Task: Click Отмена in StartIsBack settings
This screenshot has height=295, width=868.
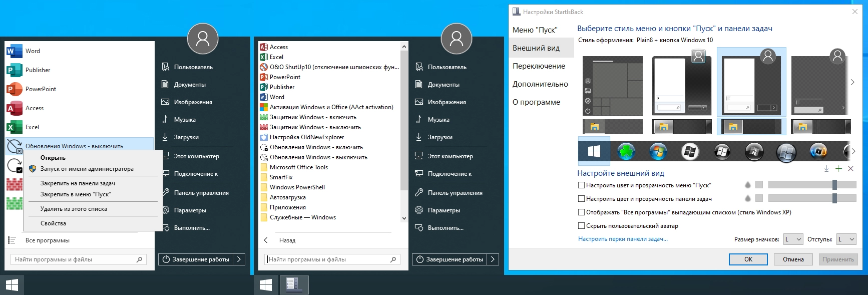Action: pos(793,259)
